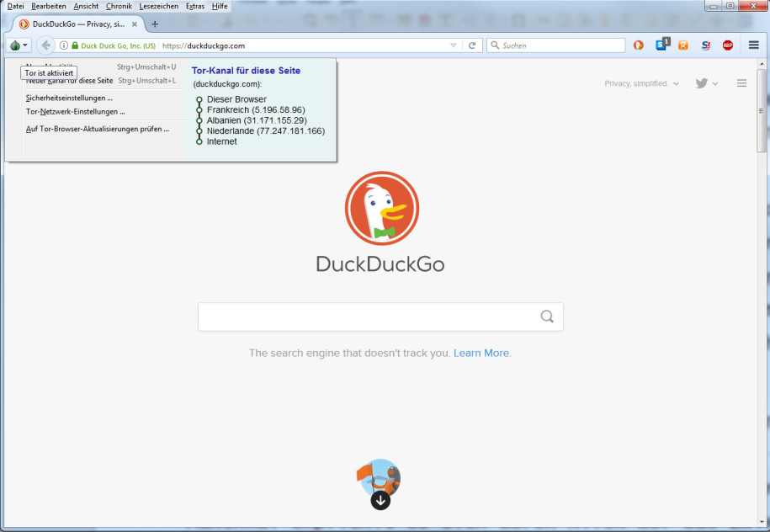The width and height of the screenshot is (770, 532).
Task: Open the Hilfe menu
Action: pos(220,7)
